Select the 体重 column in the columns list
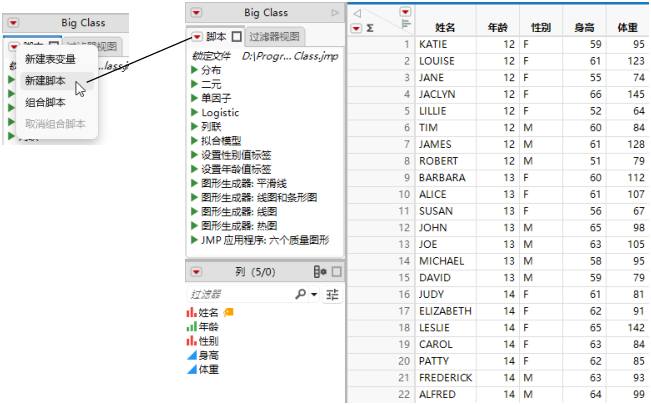Viewport: 651px width, 405px height. click(208, 369)
